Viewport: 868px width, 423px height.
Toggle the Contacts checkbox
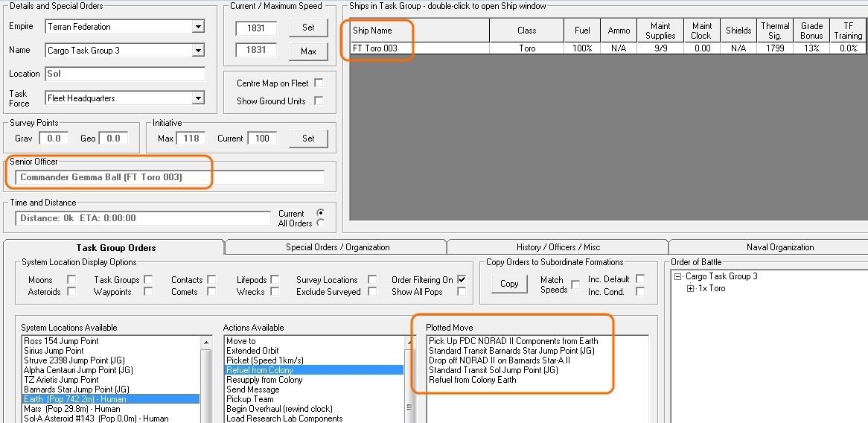pos(211,279)
